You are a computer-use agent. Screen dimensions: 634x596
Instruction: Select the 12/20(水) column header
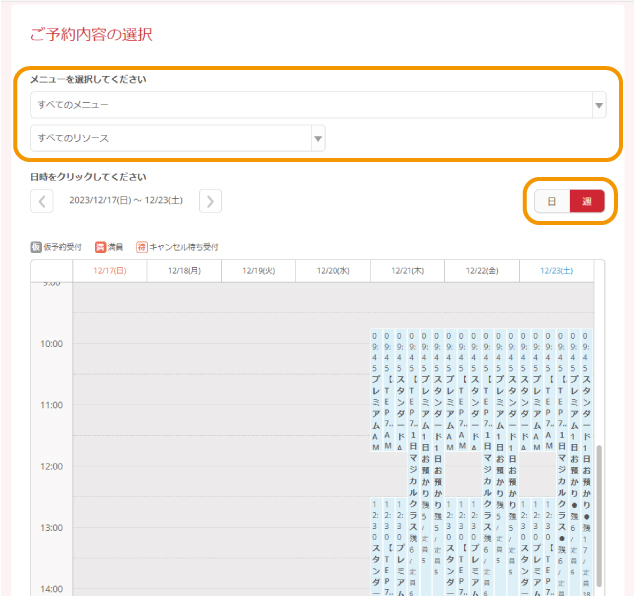(333, 271)
